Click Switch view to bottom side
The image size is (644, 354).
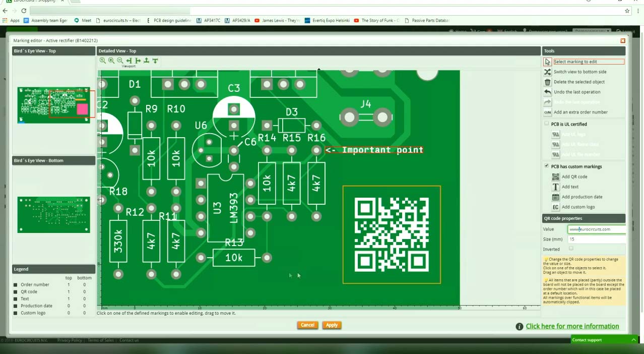[580, 72]
